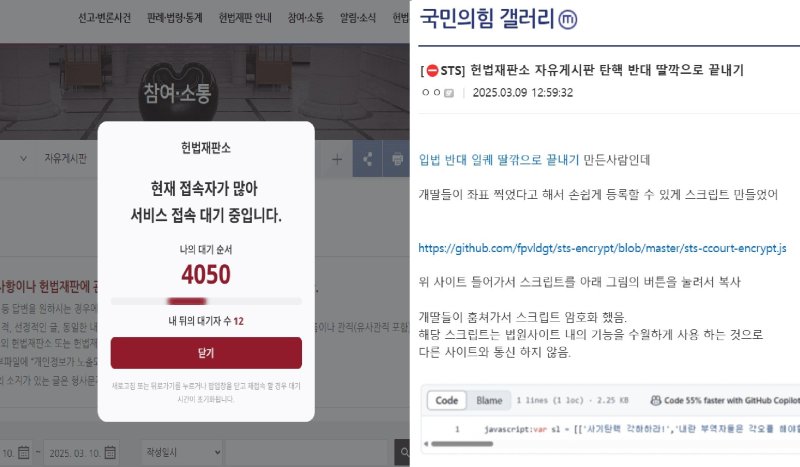The height and width of the screenshot is (467, 800).
Task: Open the 참여·소통 top menu
Action: click(306, 18)
